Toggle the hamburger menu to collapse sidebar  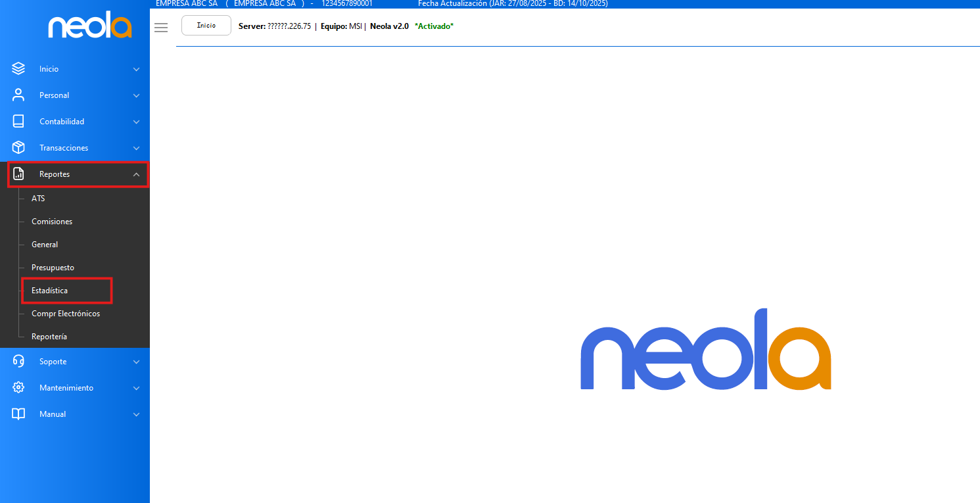point(161,28)
